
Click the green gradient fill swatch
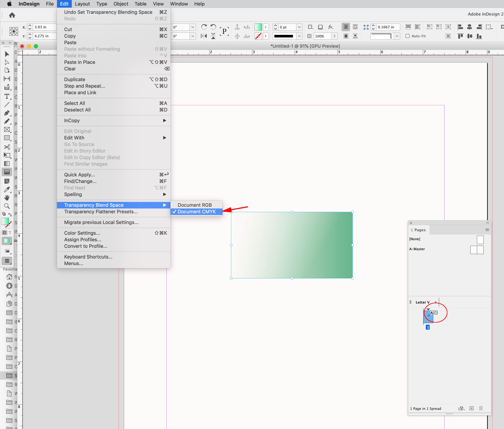click(x=258, y=27)
